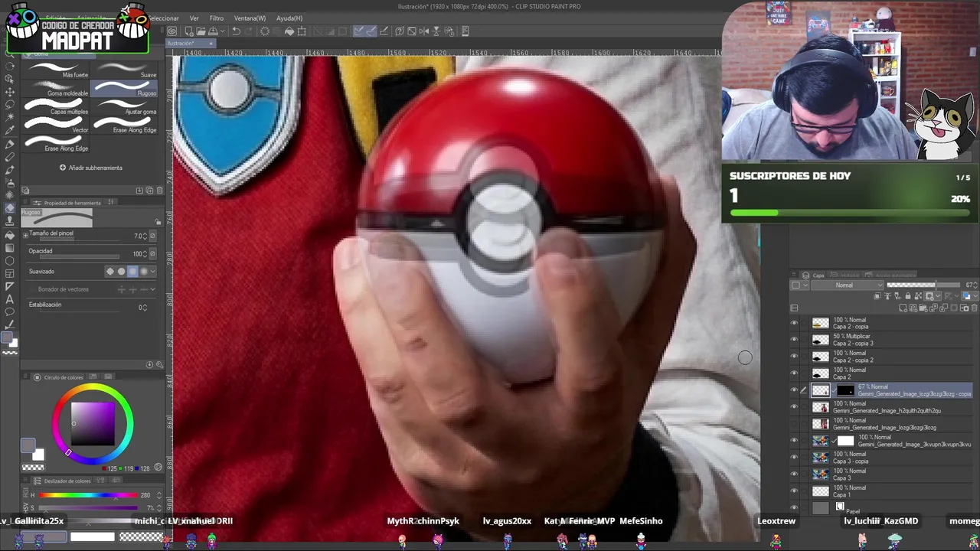The width and height of the screenshot is (980, 551).
Task: Click the Fill icon in command bar
Action: [x=289, y=31]
